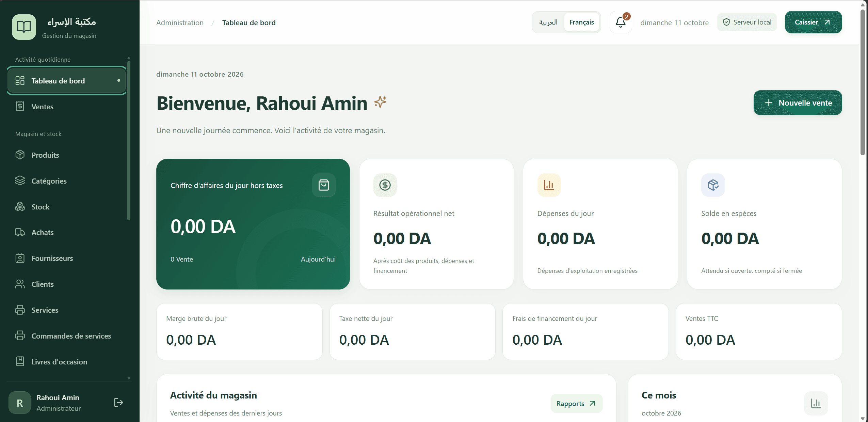Click the R avatar in sidebar footer
The width and height of the screenshot is (868, 422).
tap(20, 403)
